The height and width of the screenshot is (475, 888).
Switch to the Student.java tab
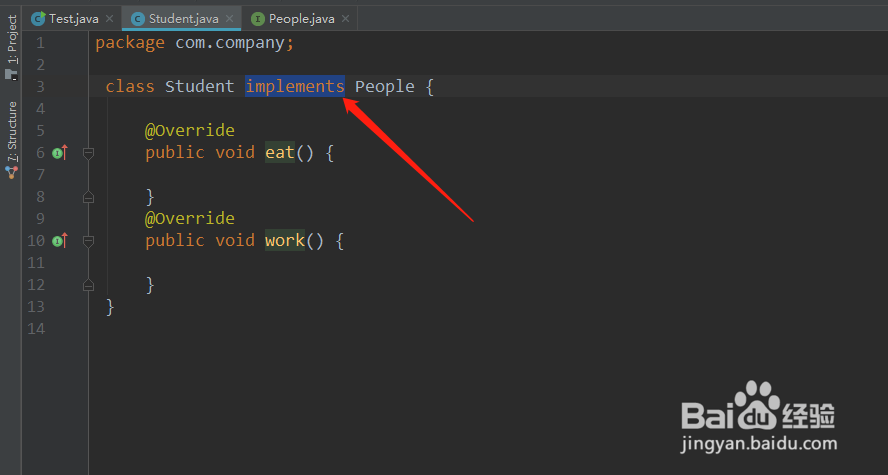(x=182, y=19)
